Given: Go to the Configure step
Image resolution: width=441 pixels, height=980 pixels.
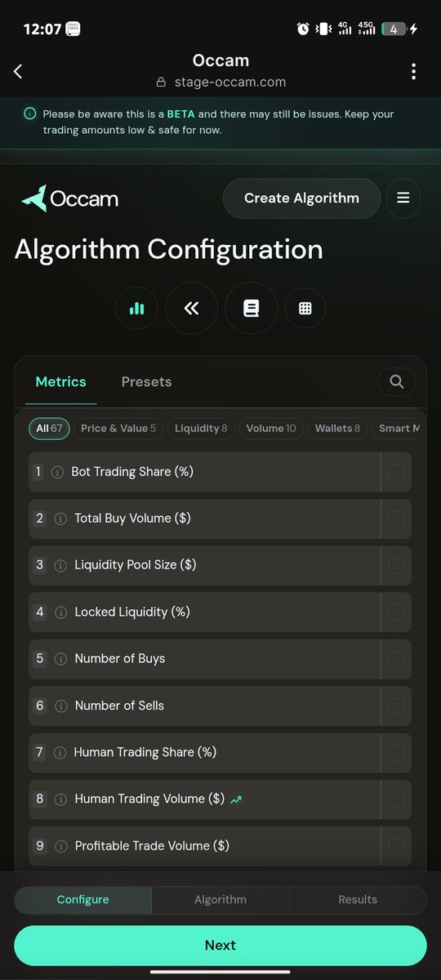Looking at the screenshot, I should (x=82, y=900).
